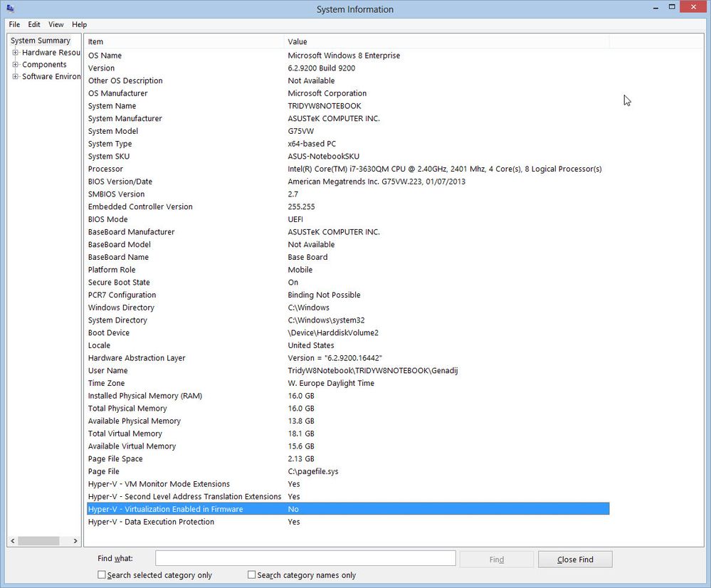
Task: Select Hyper-V VM Monitor Mode Extensions row
Action: 348,484
